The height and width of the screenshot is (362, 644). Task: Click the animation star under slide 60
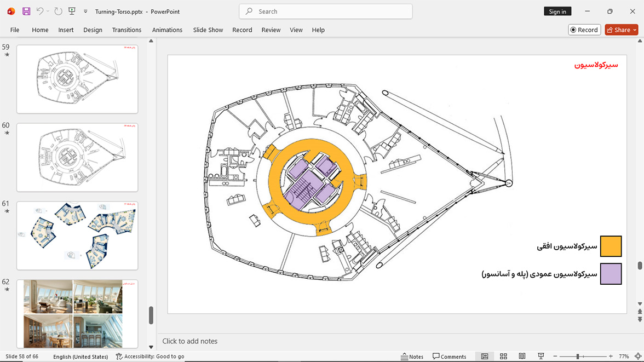pos(7,133)
